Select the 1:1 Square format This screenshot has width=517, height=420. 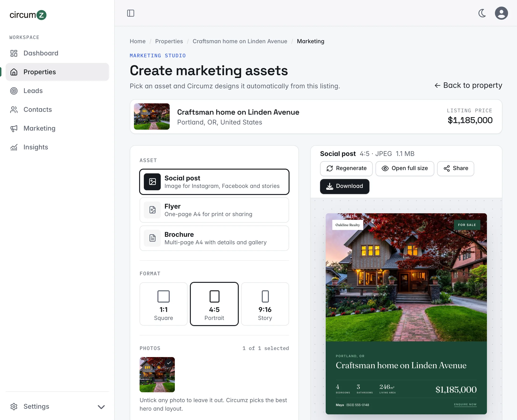coord(163,304)
